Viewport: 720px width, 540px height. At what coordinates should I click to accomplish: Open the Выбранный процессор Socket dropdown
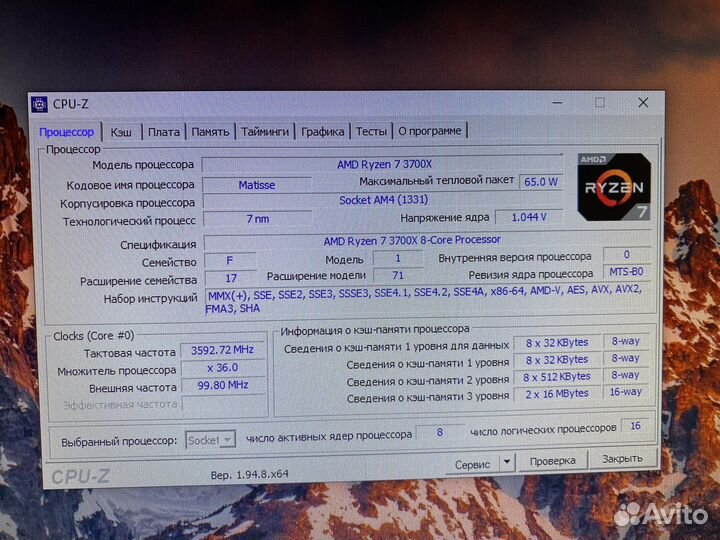210,440
